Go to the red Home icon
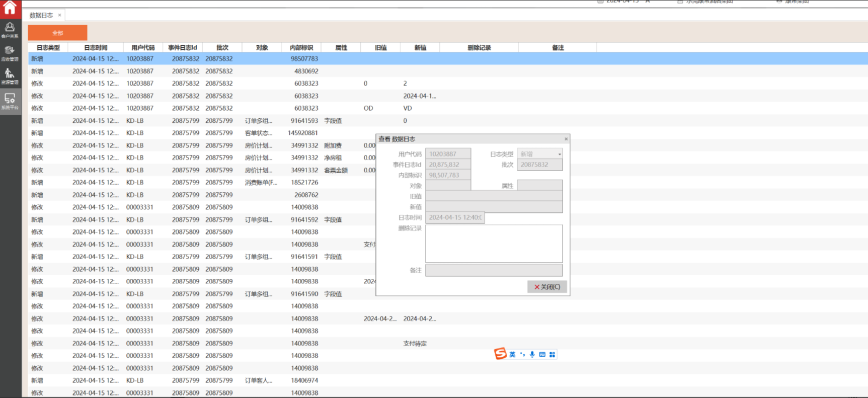The width and height of the screenshot is (868, 398). [x=10, y=8]
